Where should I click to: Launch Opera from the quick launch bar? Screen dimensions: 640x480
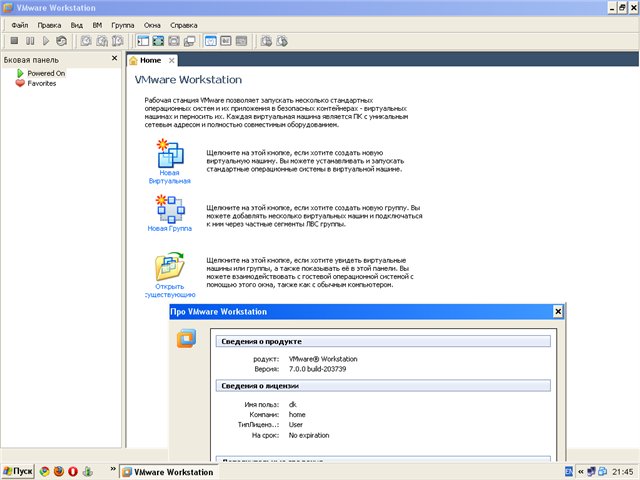click(73, 471)
